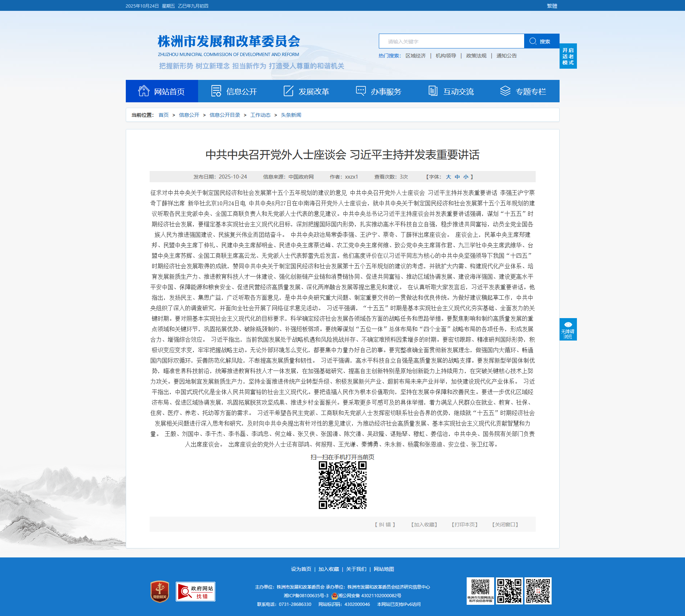The image size is (685, 616).
Task: Click the 工作动态 breadcrumb link
Action: pos(260,115)
